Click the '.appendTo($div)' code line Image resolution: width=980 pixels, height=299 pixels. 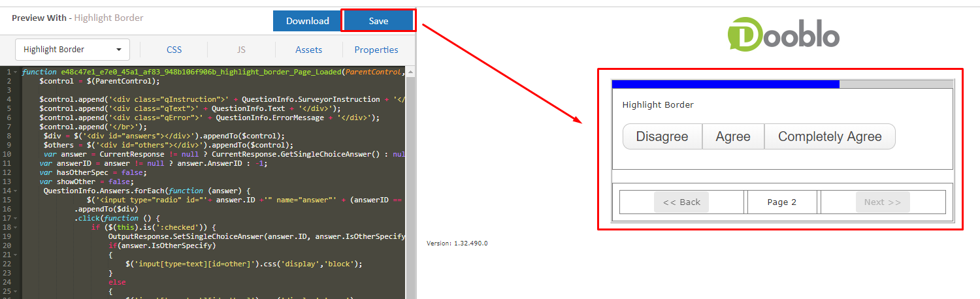pos(104,209)
